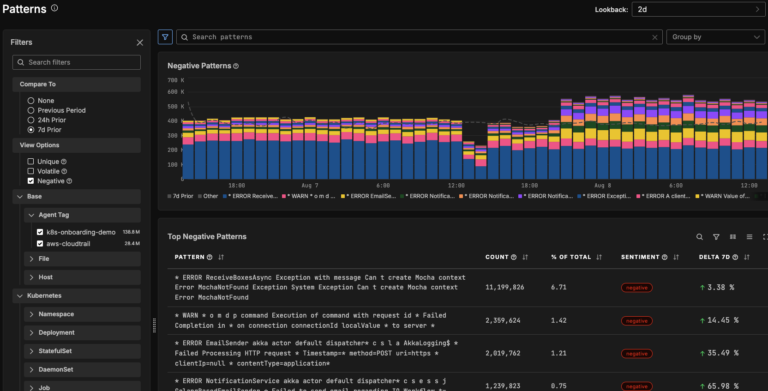Click the Unique option help icon
This screenshot has height=391, width=768.
[64, 162]
